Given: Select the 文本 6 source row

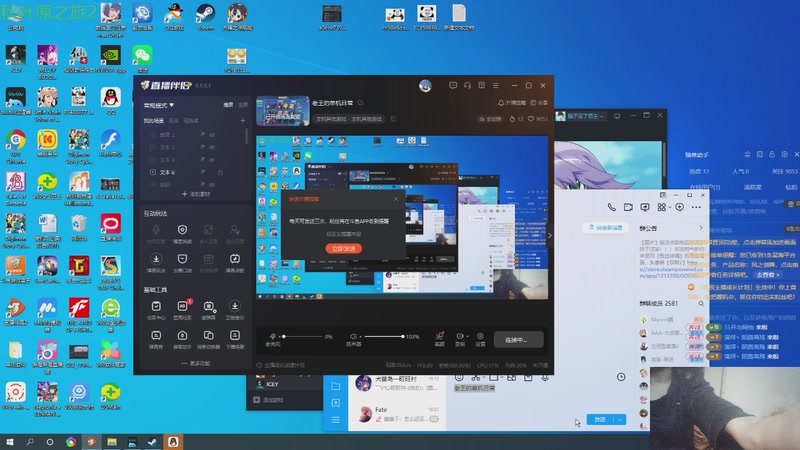Looking at the screenshot, I should (x=194, y=172).
